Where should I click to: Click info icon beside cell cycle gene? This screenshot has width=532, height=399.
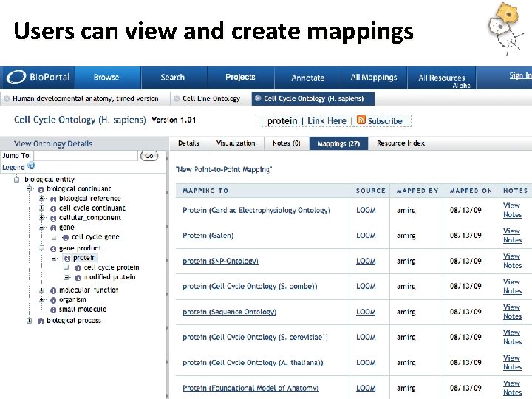[x=66, y=237]
